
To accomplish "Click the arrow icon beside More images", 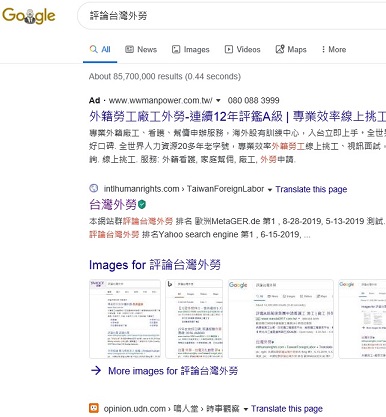I will point(96,370).
